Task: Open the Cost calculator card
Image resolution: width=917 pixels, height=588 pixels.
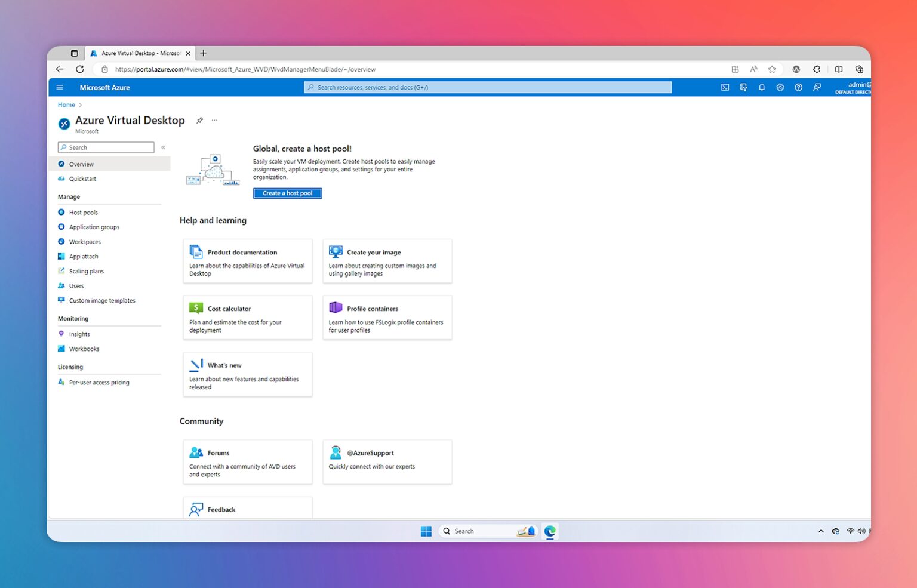Action: pos(247,318)
